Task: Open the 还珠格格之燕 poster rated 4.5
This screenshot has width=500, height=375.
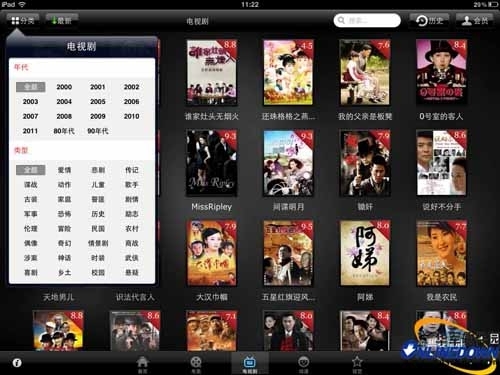Action: [x=288, y=72]
